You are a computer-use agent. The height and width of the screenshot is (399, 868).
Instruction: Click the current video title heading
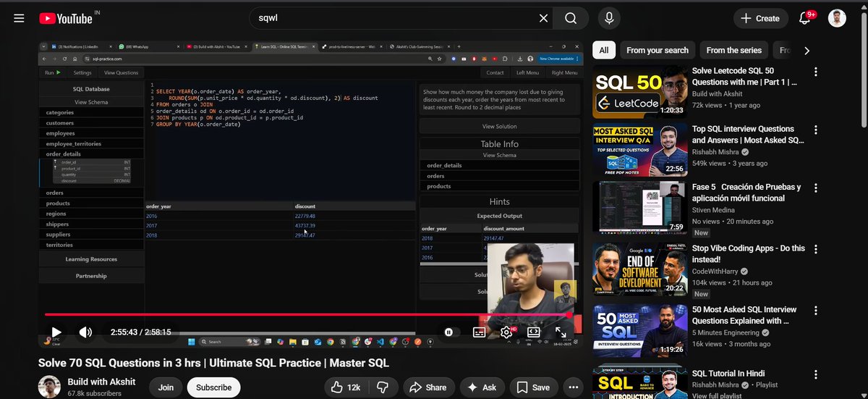click(x=213, y=363)
